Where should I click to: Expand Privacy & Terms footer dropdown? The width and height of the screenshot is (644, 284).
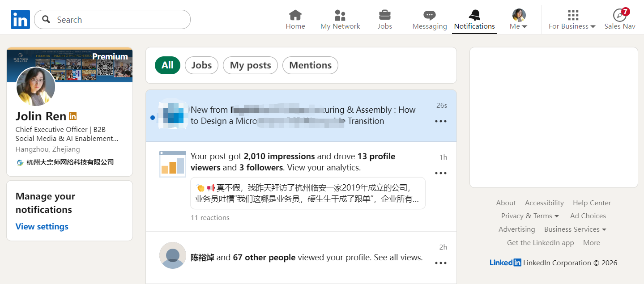click(x=530, y=216)
